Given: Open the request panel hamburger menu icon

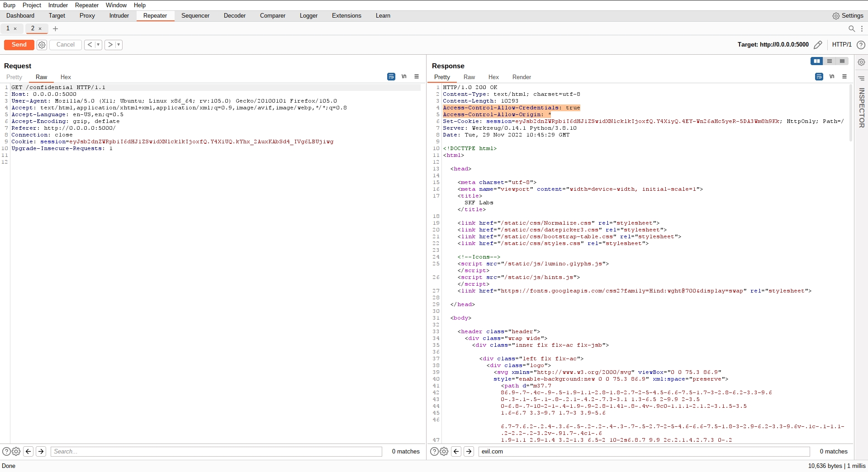Looking at the screenshot, I should (x=417, y=77).
